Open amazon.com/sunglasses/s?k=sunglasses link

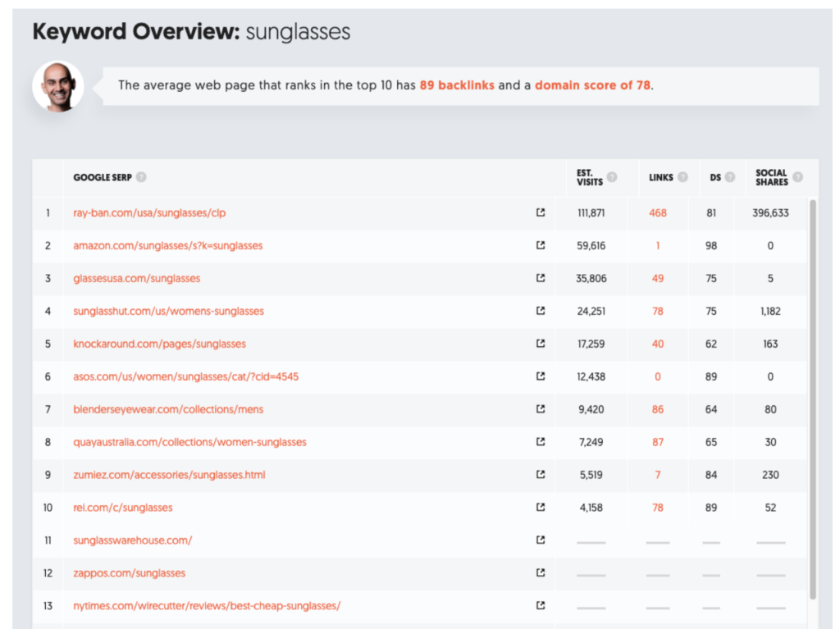tap(167, 245)
